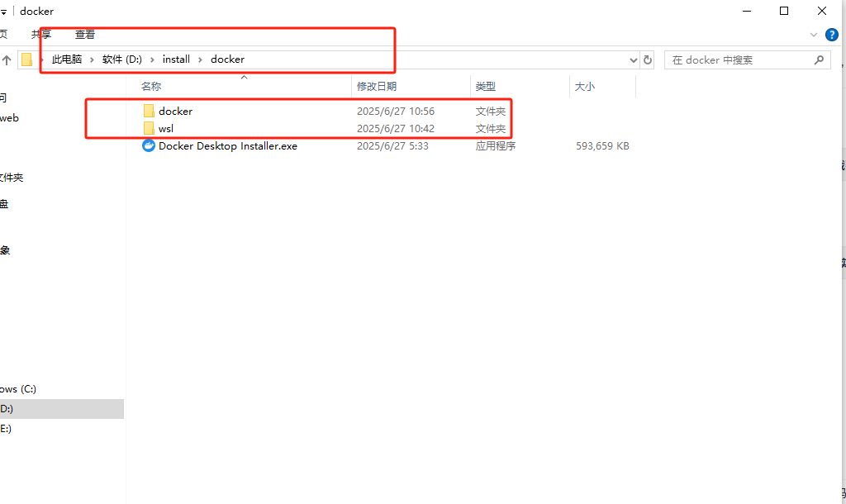The height and width of the screenshot is (504, 846).
Task: Open address bar history dropdown
Action: [x=634, y=59]
